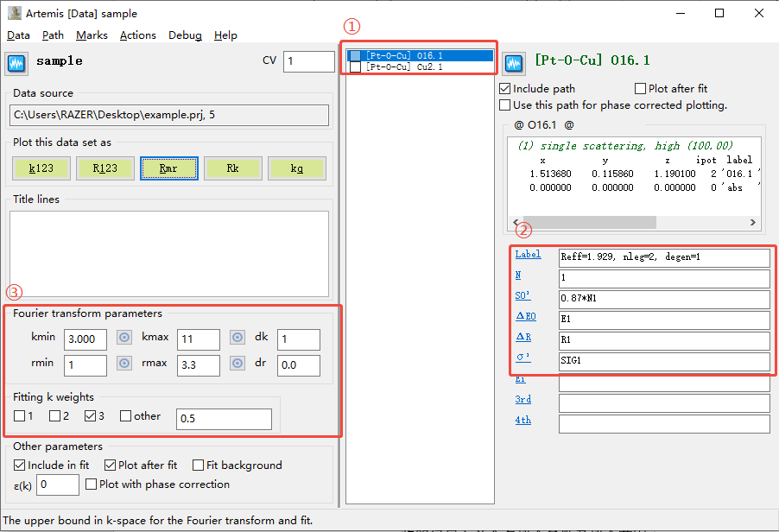Toggle the Include path checkbox
The image size is (779, 532).
pos(505,89)
